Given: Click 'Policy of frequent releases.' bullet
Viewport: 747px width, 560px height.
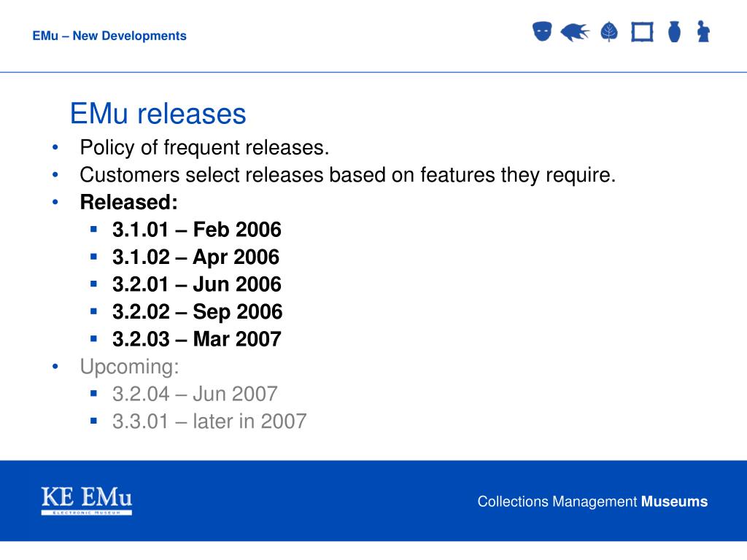Looking at the screenshot, I should click(x=204, y=147).
